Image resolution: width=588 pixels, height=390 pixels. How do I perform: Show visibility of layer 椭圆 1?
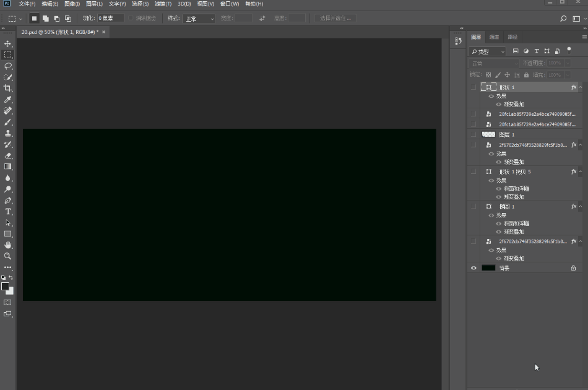[473, 207]
